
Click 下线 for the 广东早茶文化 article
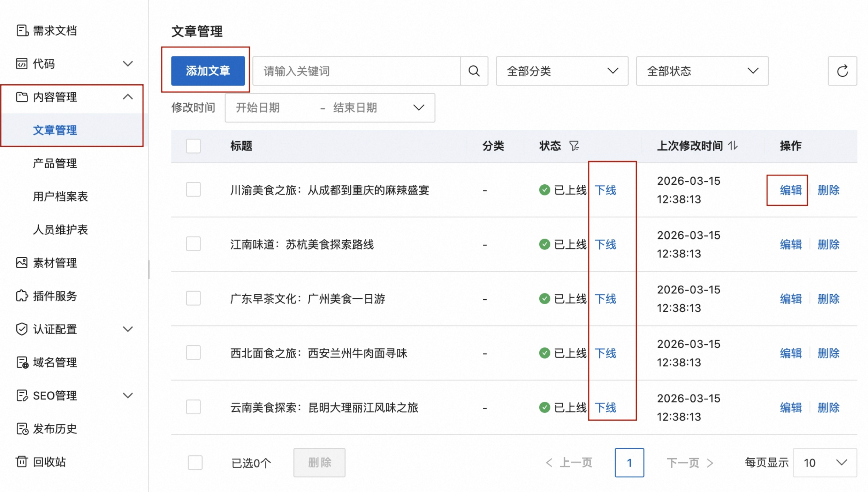pos(605,299)
